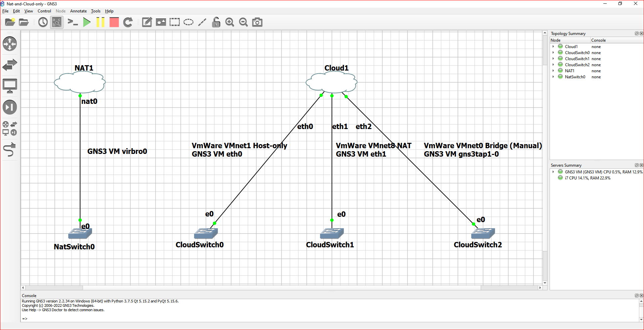Close the Servers Summary panel
Viewport: 644px width, 330px height.
click(x=641, y=165)
